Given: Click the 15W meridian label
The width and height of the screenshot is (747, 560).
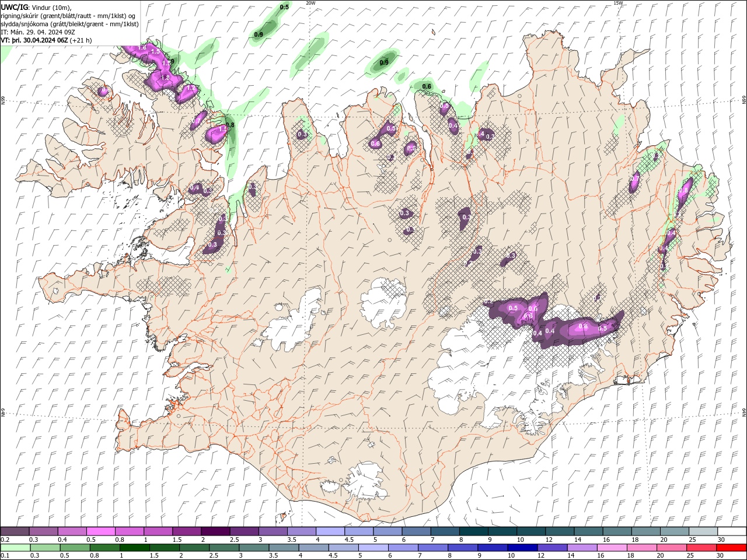Looking at the screenshot, I should point(619,3).
